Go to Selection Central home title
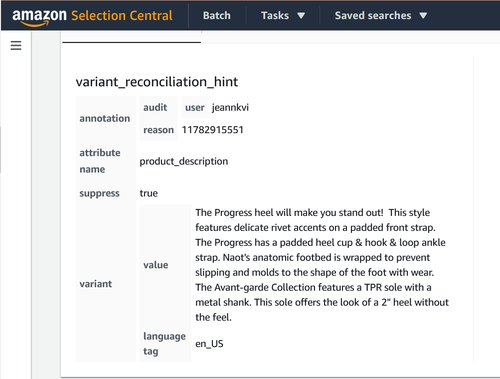Image resolution: width=500 pixels, height=379 pixels. (x=122, y=16)
